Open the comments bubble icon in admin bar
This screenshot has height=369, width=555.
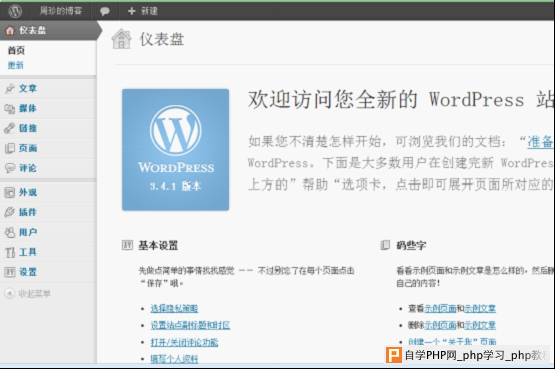tap(104, 11)
